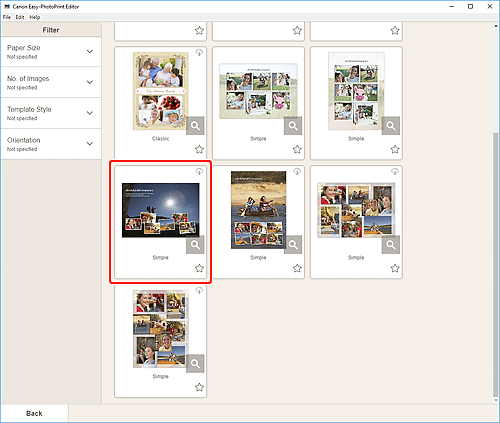Click download cloud icon on dark sky template
The height and width of the screenshot is (423, 500).
199,172
